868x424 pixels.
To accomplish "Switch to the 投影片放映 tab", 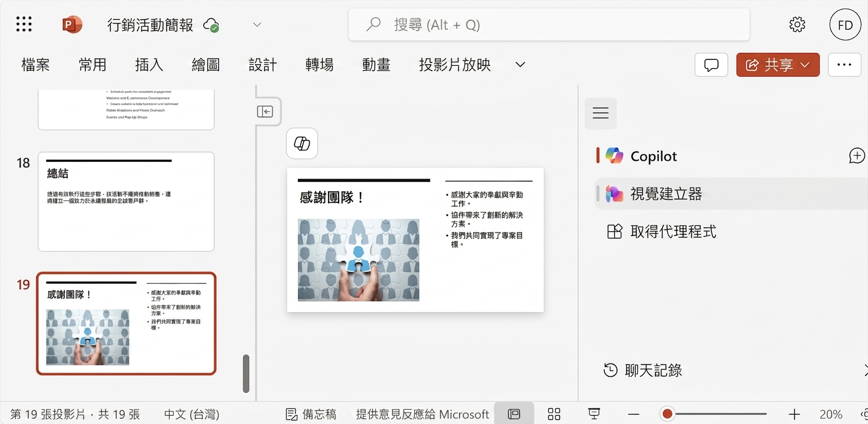I will click(455, 65).
